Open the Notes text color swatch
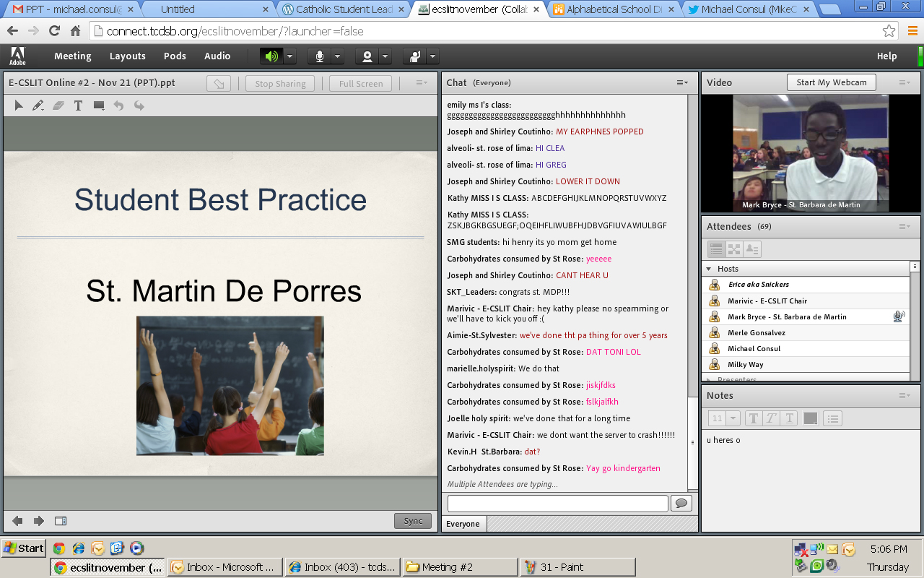Image resolution: width=924 pixels, height=578 pixels. point(810,418)
